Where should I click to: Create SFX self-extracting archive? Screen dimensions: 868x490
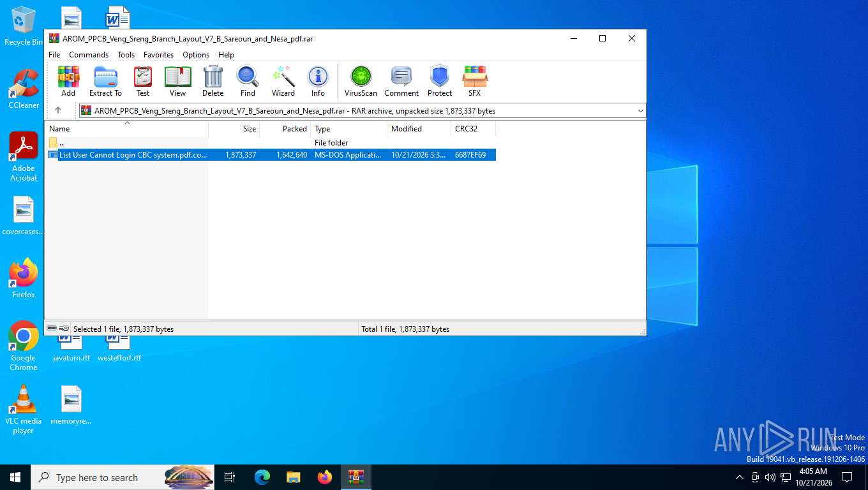point(474,81)
